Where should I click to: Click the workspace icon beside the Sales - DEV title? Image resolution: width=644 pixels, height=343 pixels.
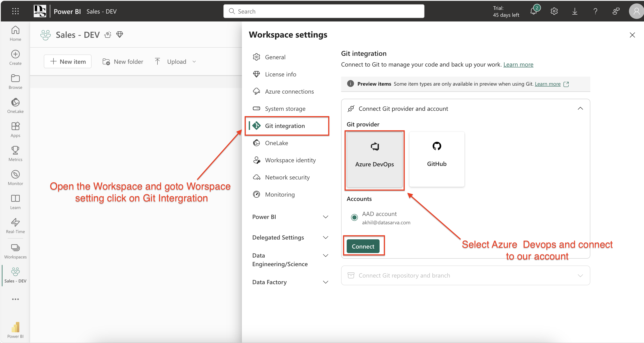[45, 35]
